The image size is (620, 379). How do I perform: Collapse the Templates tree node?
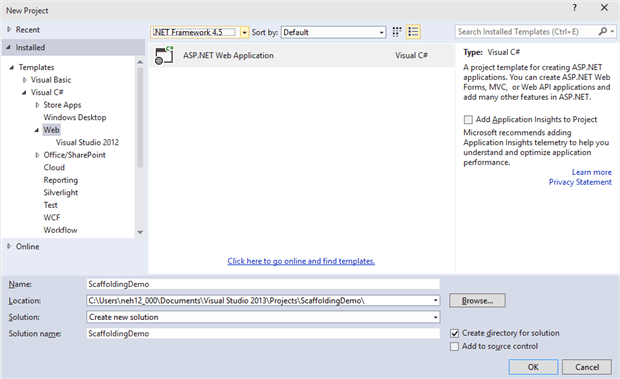[x=12, y=68]
